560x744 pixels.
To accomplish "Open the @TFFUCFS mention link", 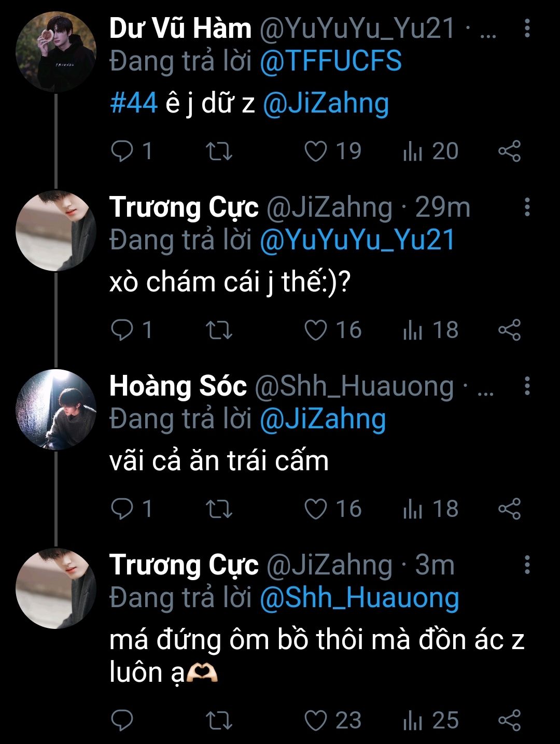I will pyautogui.click(x=331, y=61).
